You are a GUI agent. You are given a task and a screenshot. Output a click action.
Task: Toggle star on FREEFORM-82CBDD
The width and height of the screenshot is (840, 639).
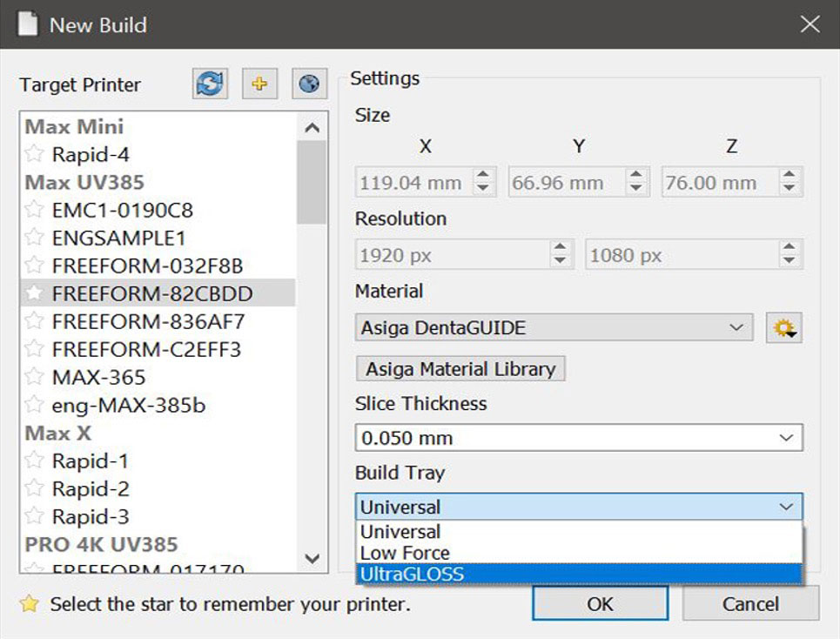click(34, 293)
